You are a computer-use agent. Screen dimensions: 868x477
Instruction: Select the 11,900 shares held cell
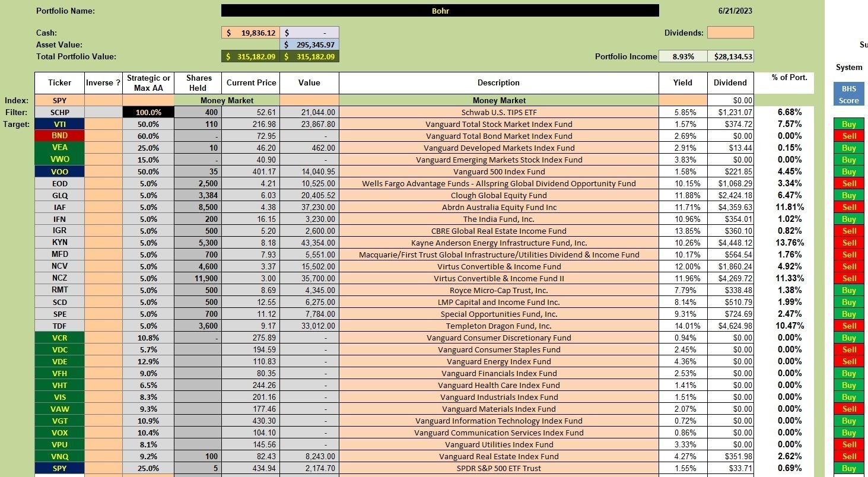[x=198, y=278]
